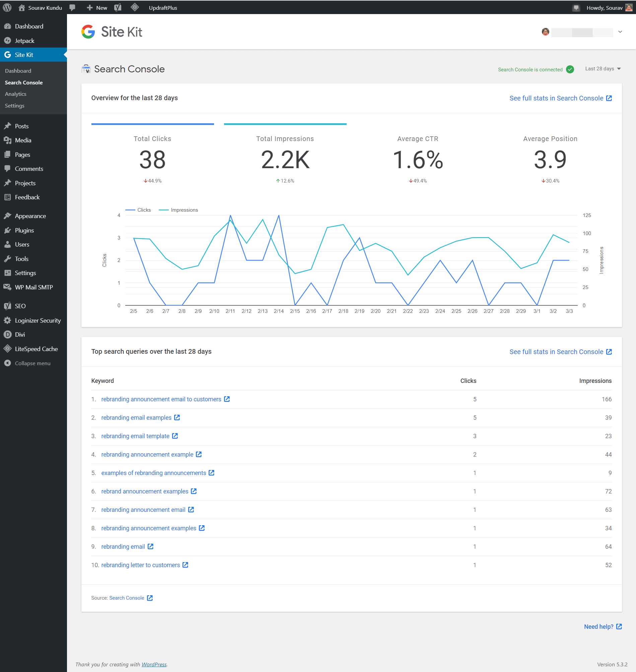Click the Tools wrench icon in sidebar
This screenshot has height=672, width=636.
coord(7,259)
